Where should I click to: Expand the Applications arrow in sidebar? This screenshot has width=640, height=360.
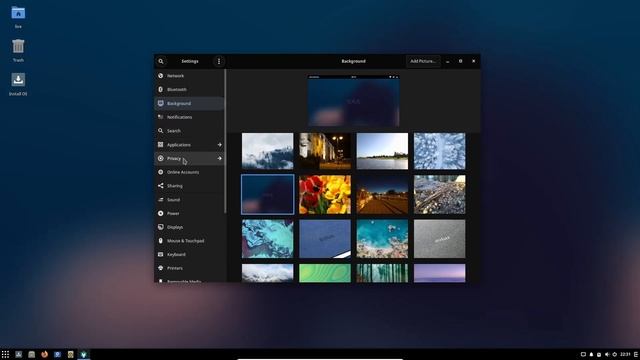tap(220, 144)
